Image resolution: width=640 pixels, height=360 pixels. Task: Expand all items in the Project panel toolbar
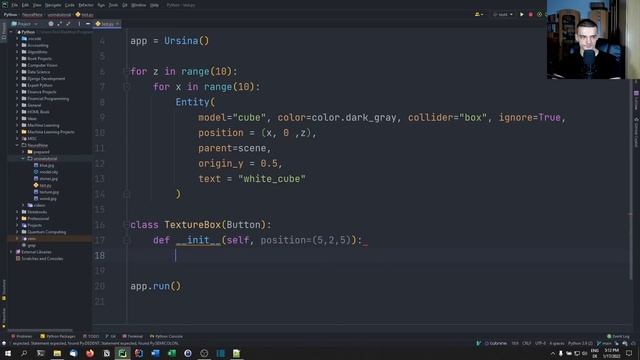60,24
